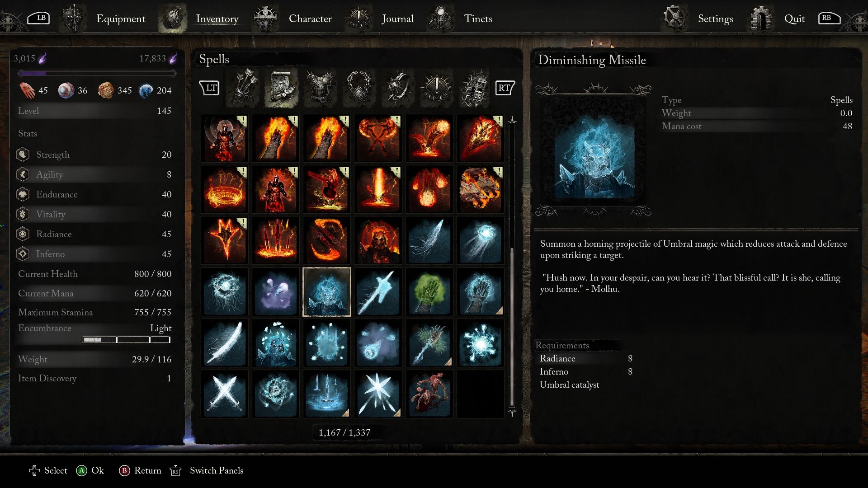The image size is (868, 488).
Task: Click the Quit button
Action: coord(794,19)
